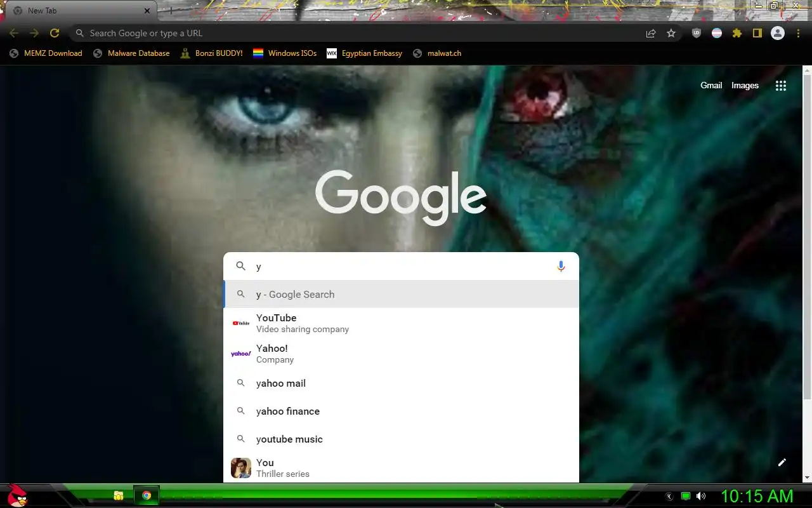The image size is (812, 508).
Task: Close the New Tab tab
Action: point(147,11)
